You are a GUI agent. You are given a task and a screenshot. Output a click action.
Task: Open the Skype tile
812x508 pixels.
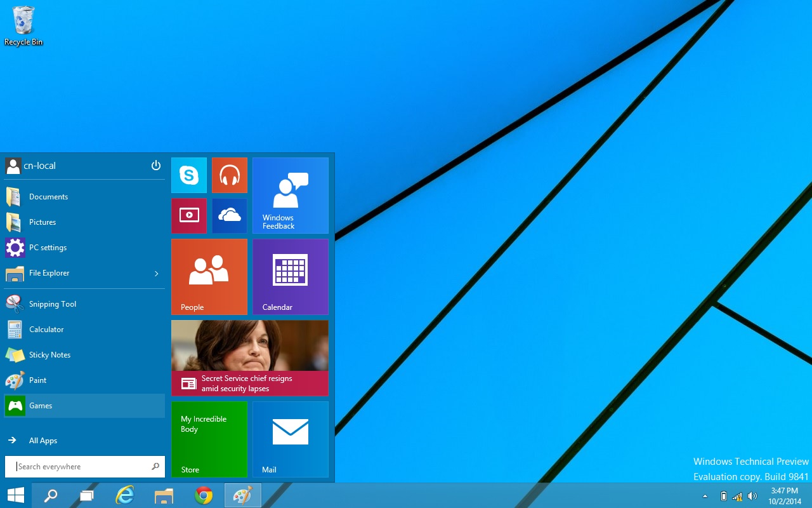pos(189,175)
